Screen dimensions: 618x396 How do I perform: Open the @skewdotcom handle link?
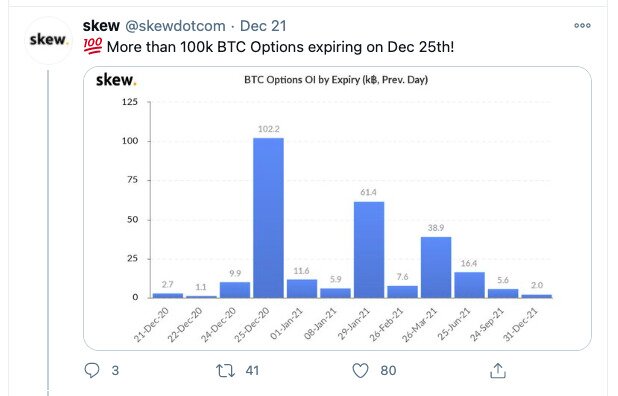point(175,26)
